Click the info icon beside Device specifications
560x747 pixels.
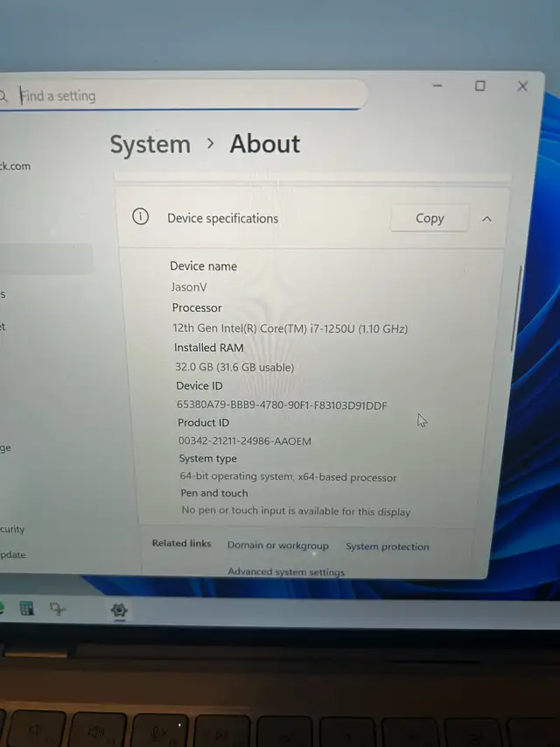pyautogui.click(x=140, y=217)
